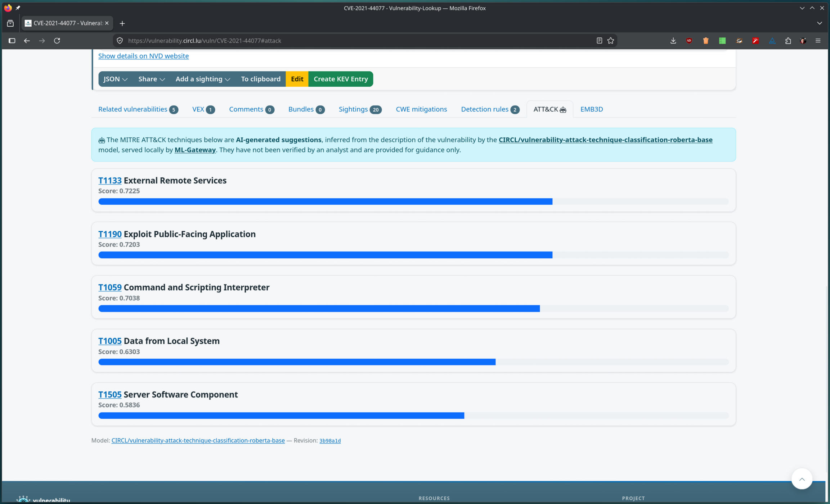This screenshot has width=830, height=504.
Task: Open Show details on NVD website link
Action: [x=143, y=56]
